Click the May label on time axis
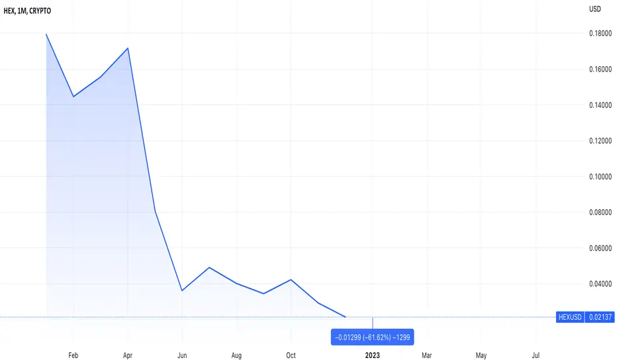Image resolution: width=617 pixels, height=364 pixels. [481, 355]
